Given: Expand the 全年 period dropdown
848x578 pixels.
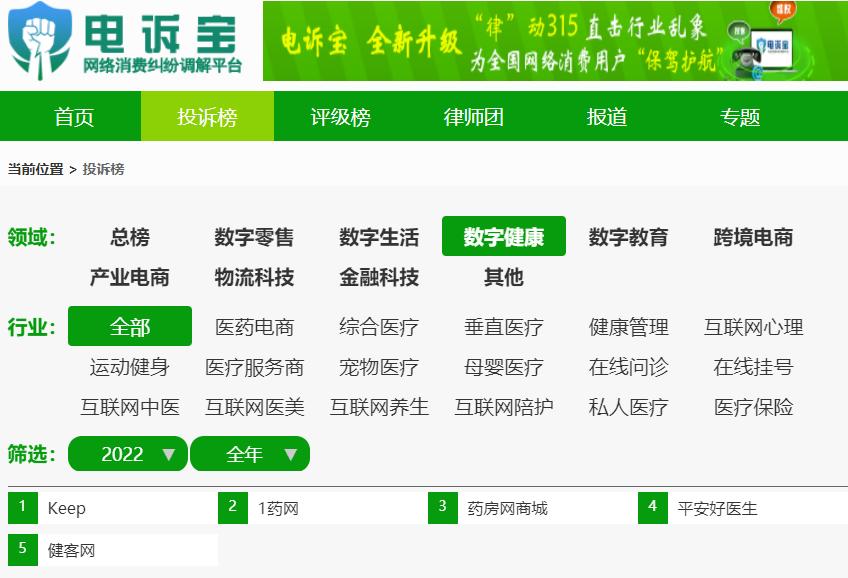Looking at the screenshot, I should point(250,454).
